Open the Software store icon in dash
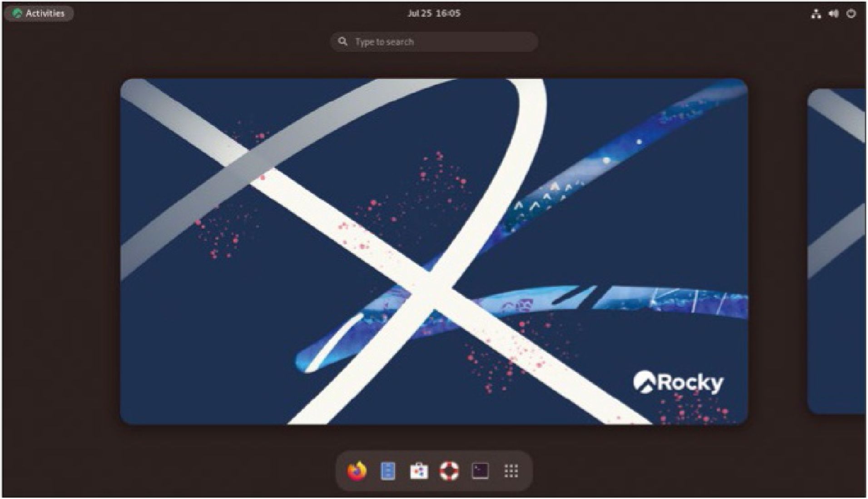 (418, 471)
